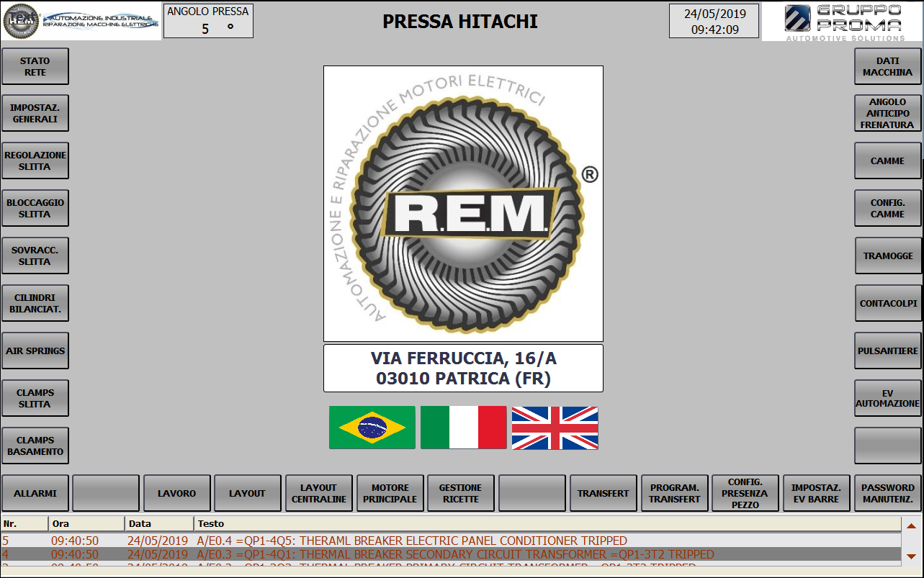This screenshot has width=924, height=578.
Task: Open GESTIONE RICETTE recipe management
Action: (x=461, y=494)
